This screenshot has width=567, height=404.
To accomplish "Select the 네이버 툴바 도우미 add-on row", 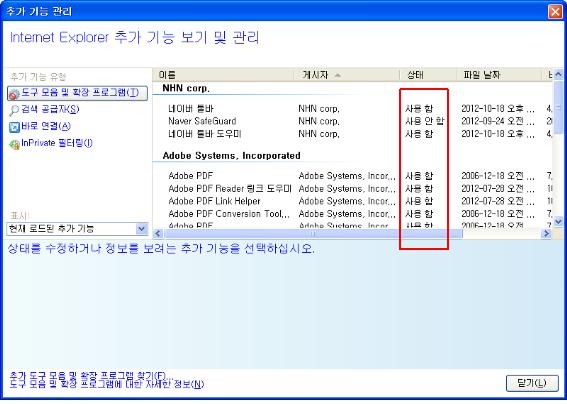I will point(353,134).
